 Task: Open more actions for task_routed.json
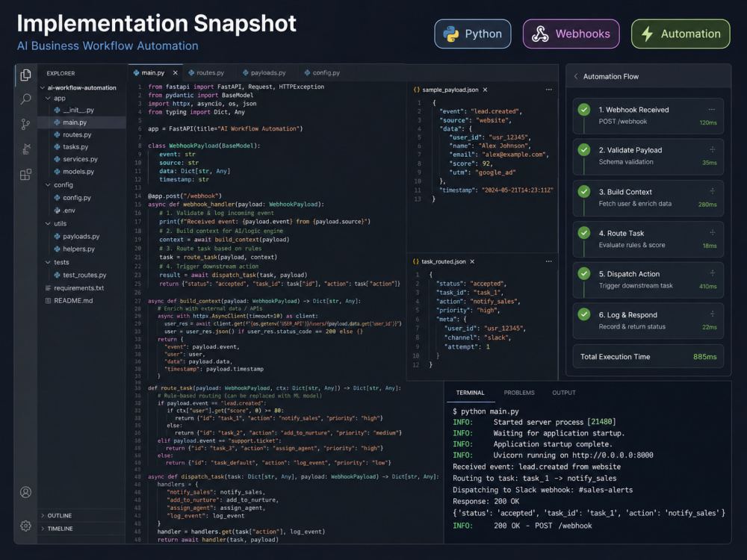pos(549,261)
